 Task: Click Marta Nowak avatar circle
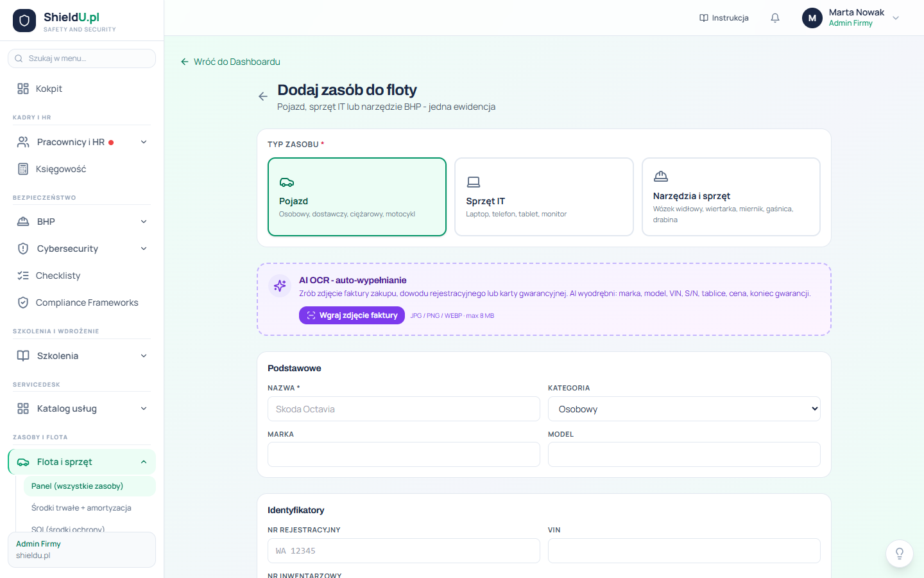pos(812,18)
